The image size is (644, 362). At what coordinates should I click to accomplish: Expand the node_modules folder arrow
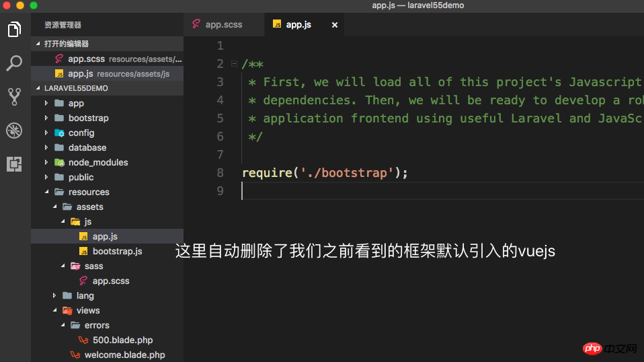pos(46,162)
